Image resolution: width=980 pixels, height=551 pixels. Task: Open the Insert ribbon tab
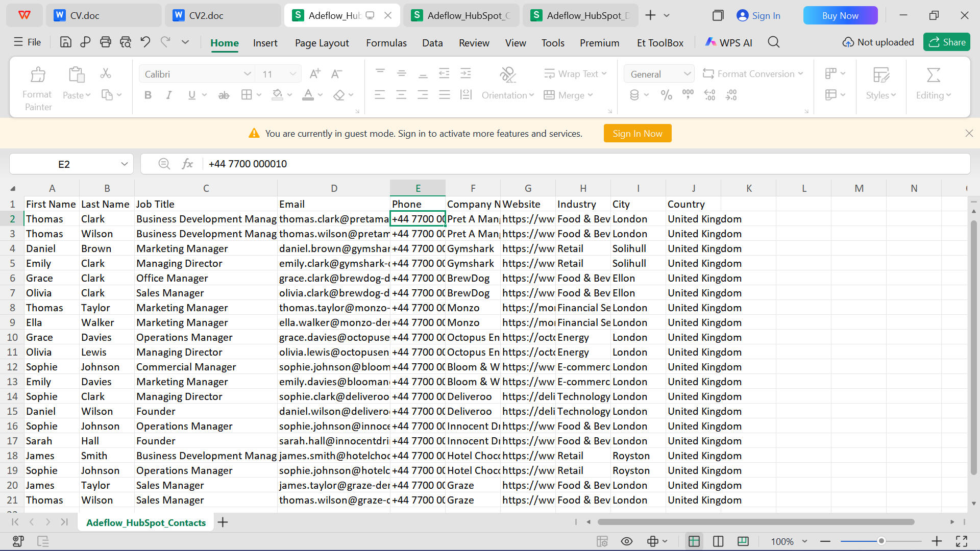pyautogui.click(x=265, y=43)
